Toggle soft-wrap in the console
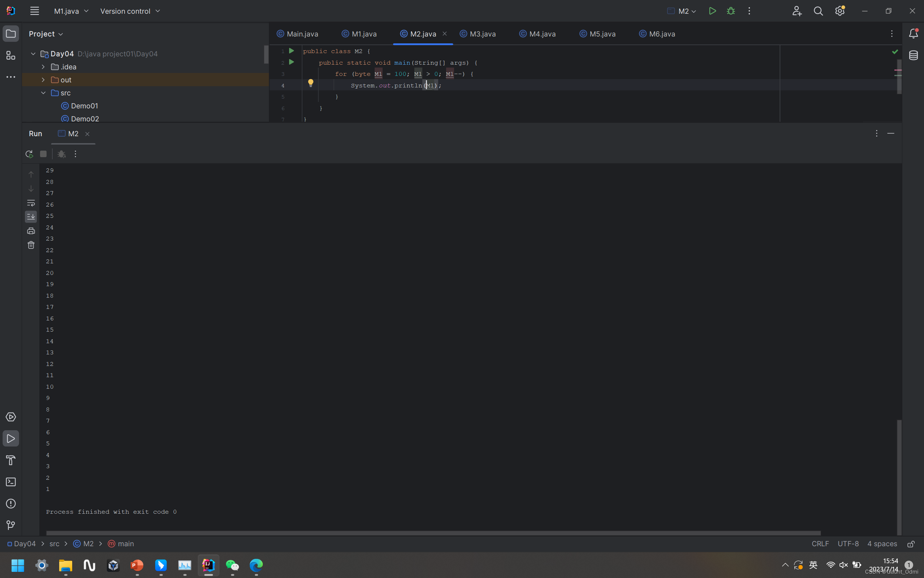This screenshot has height=578, width=924. point(31,203)
